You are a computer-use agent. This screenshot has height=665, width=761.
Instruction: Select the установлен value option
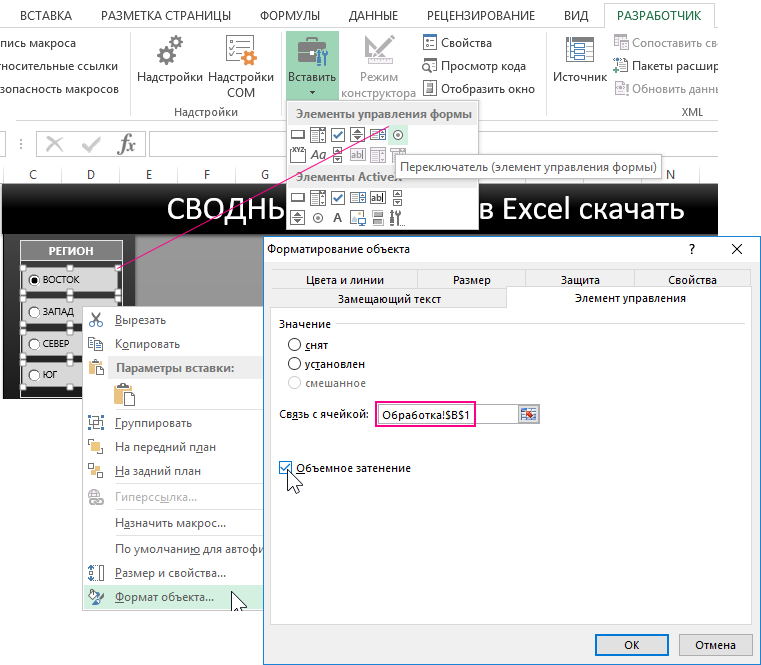tap(295, 364)
